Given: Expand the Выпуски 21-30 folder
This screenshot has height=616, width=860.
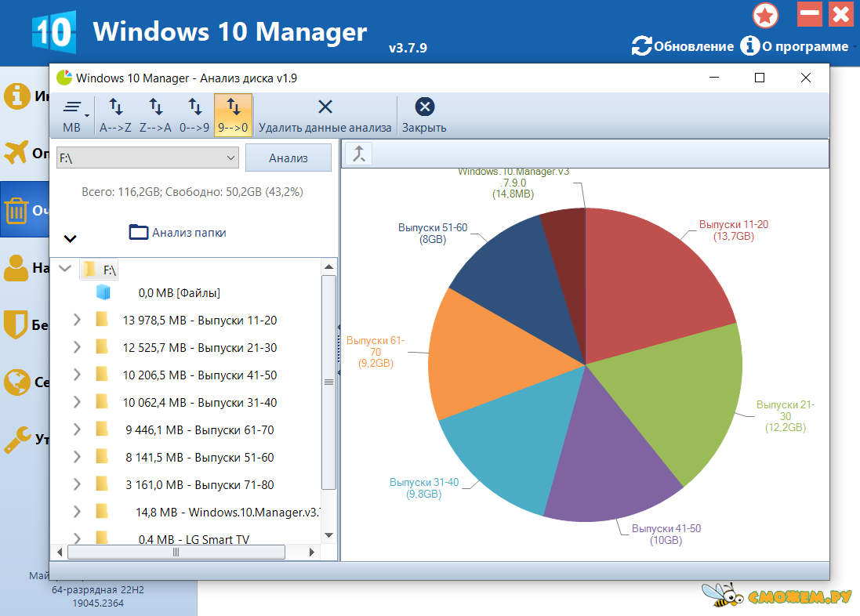Looking at the screenshot, I should [x=77, y=347].
